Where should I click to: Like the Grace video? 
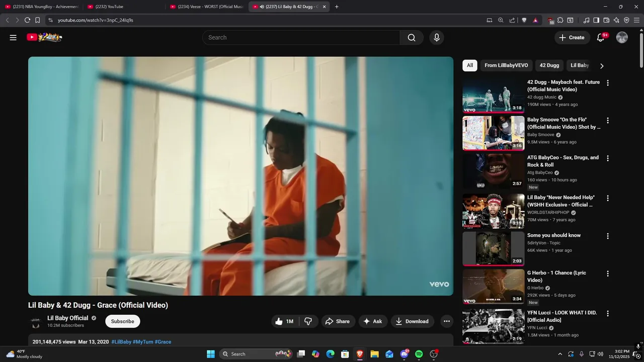click(x=285, y=321)
